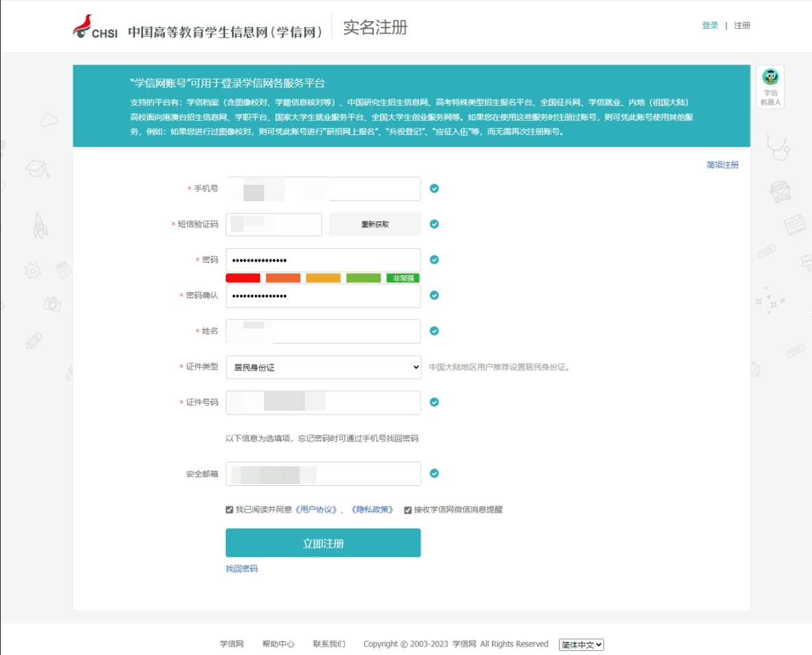This screenshot has width=812, height=655.
Task: Click the CHSI logo in the header
Action: (95, 27)
